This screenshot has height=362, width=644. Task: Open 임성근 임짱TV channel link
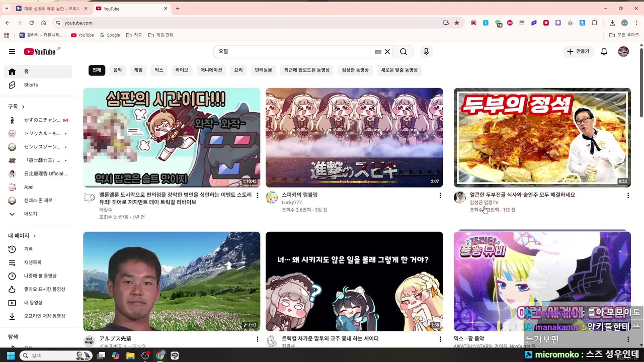484,203
